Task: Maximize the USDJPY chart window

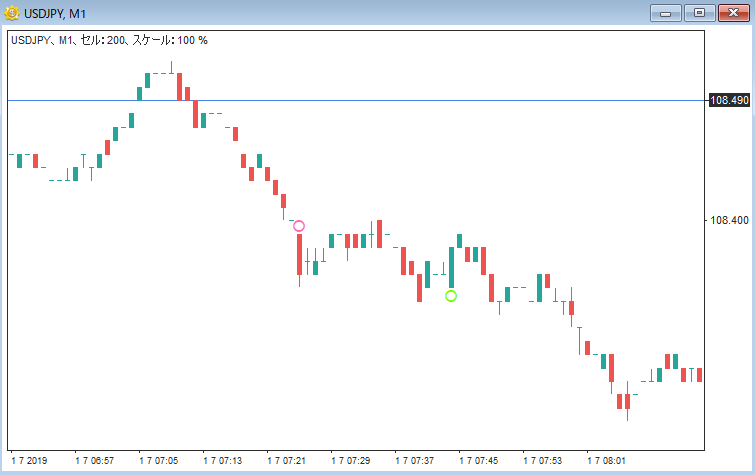Action: coord(698,12)
